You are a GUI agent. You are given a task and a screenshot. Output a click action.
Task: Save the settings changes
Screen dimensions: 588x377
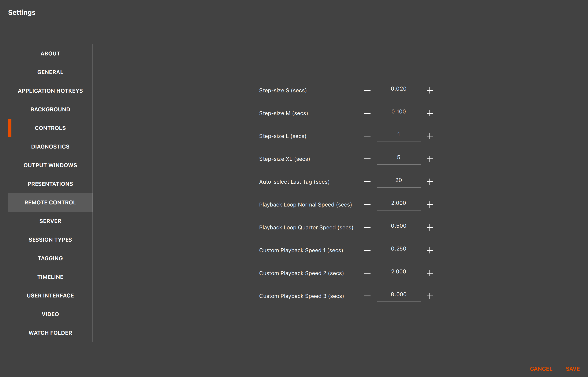pos(573,369)
